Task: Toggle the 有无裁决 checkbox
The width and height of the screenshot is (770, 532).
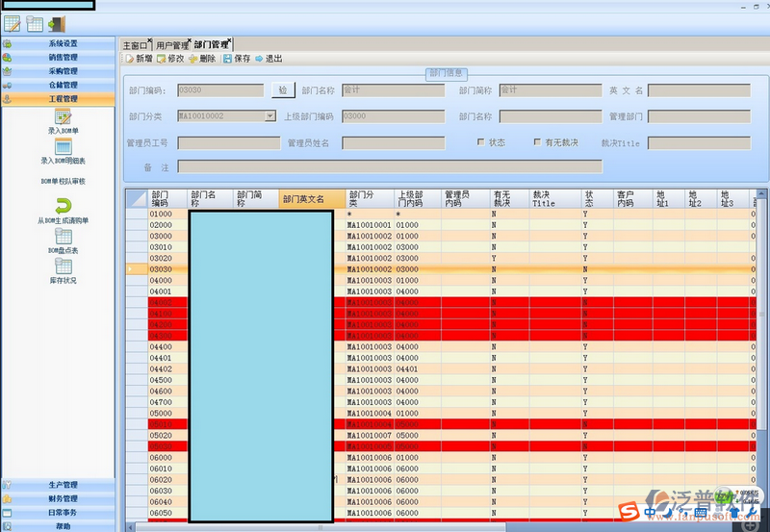Action: coord(537,142)
